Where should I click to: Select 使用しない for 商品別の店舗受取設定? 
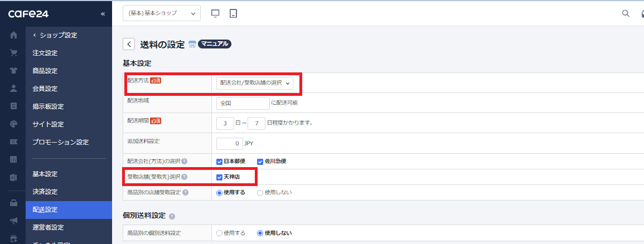[x=260, y=192]
